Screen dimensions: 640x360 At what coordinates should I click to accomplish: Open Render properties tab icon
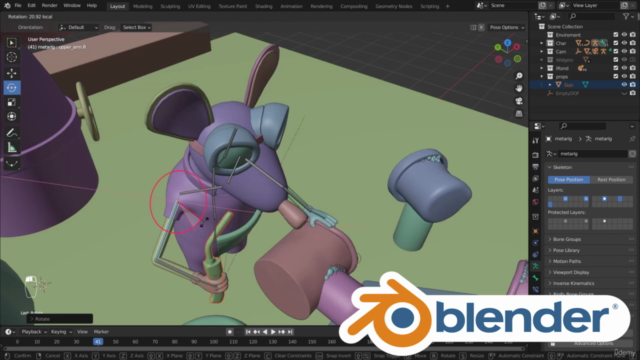tap(536, 155)
